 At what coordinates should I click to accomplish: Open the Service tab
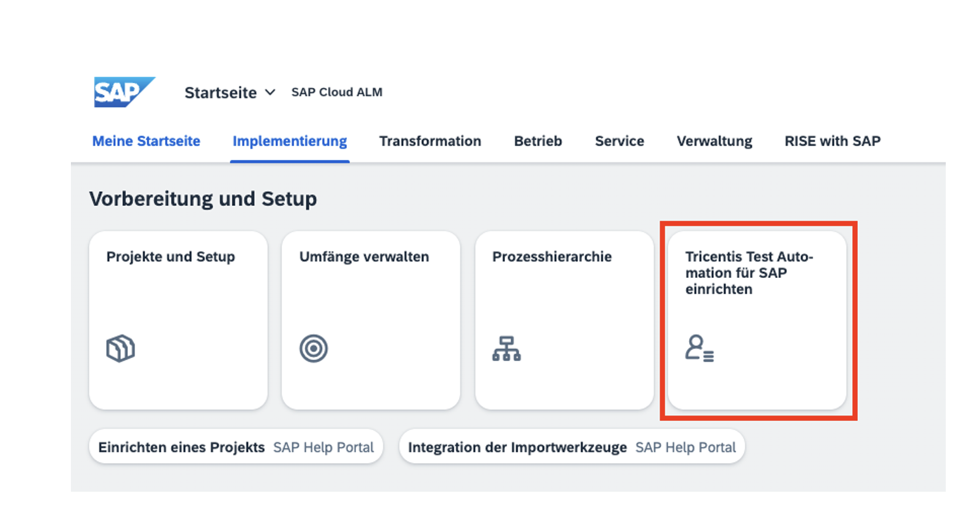pos(619,141)
